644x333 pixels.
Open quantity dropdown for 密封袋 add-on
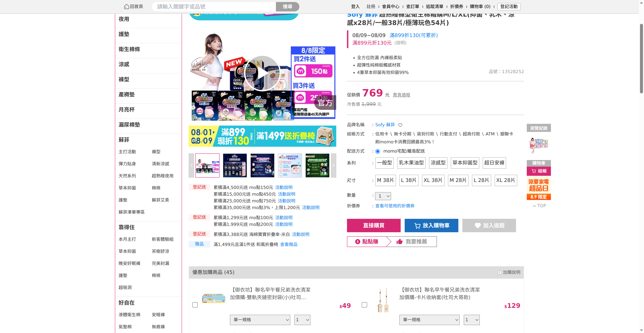(302, 320)
